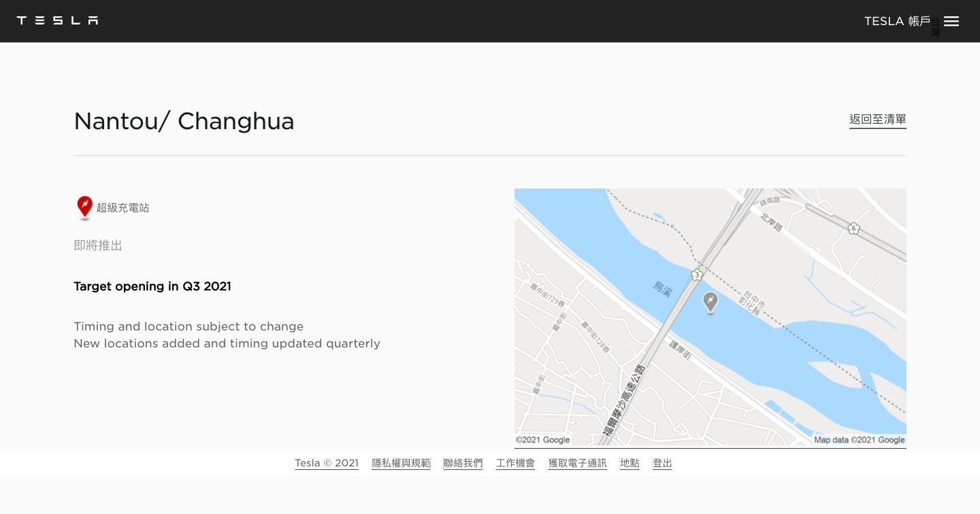Click the 福爾摩沙高速公路 highway label on the map

point(623,401)
